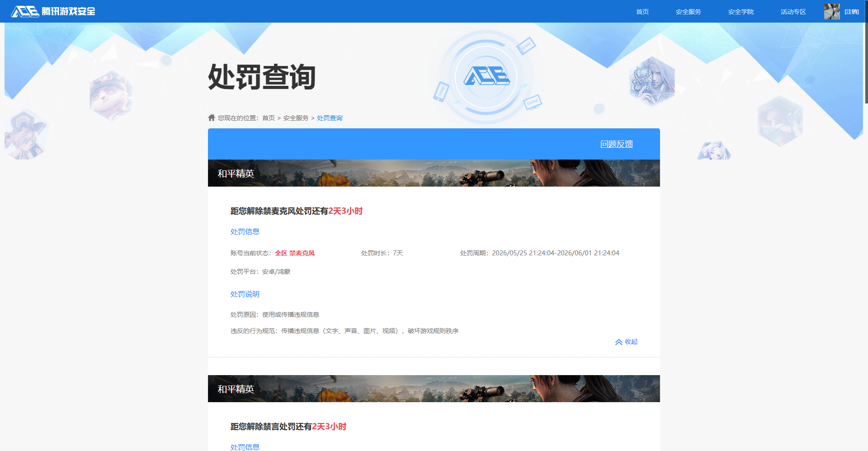Click the 处罚查询 page title
Viewport: 868px width, 451px height.
click(262, 77)
